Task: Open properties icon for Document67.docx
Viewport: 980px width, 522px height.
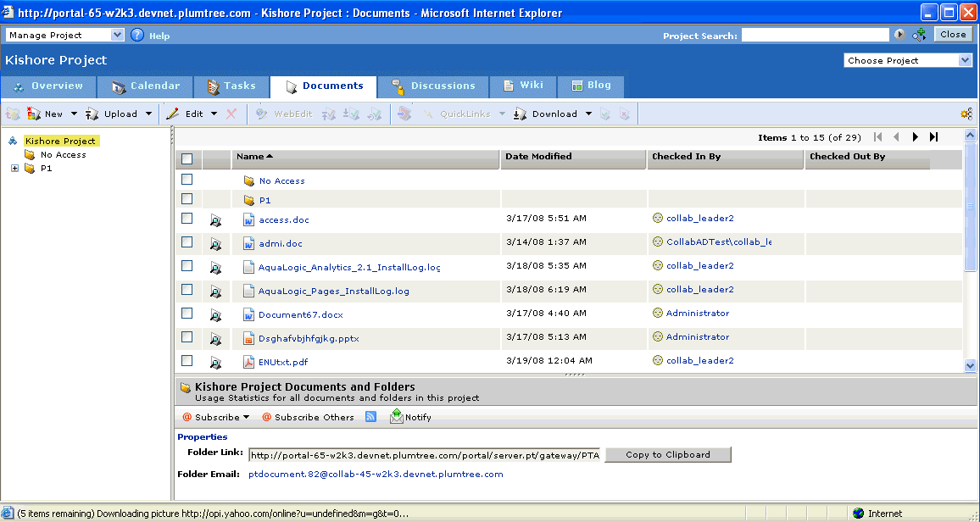Action: point(215,314)
